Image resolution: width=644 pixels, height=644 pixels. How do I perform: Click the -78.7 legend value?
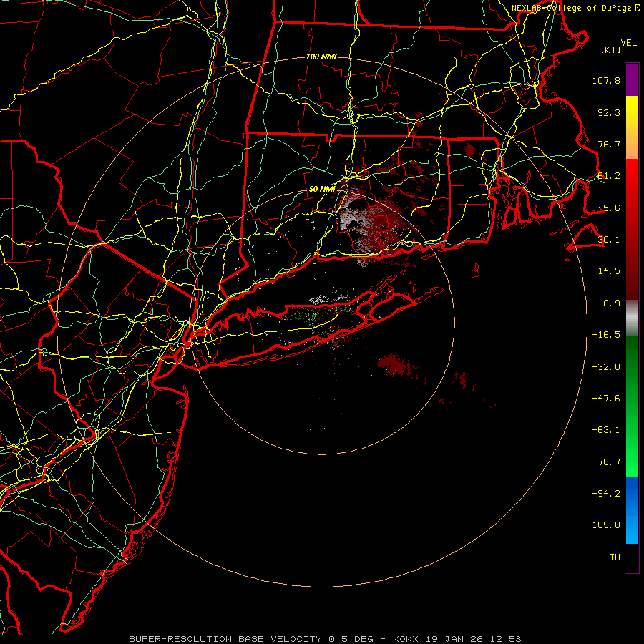606,462
